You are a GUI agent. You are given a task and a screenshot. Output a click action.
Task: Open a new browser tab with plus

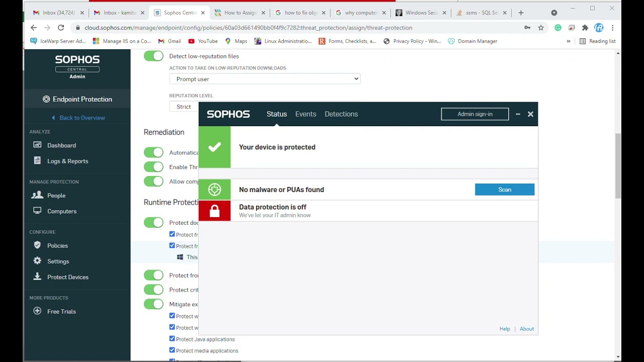[521, 13]
